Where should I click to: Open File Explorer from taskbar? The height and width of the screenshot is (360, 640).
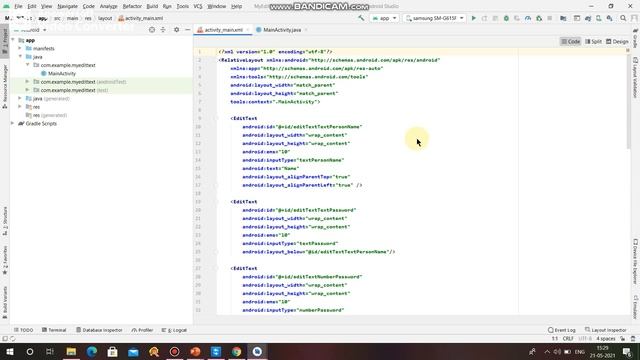(x=71, y=351)
